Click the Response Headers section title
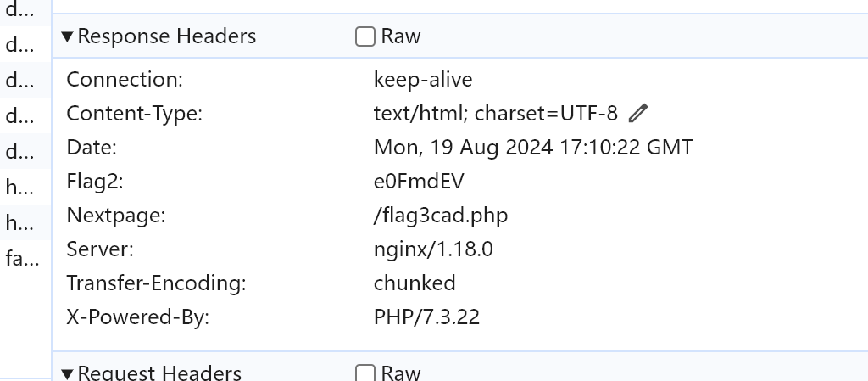868x381 pixels. tap(166, 36)
